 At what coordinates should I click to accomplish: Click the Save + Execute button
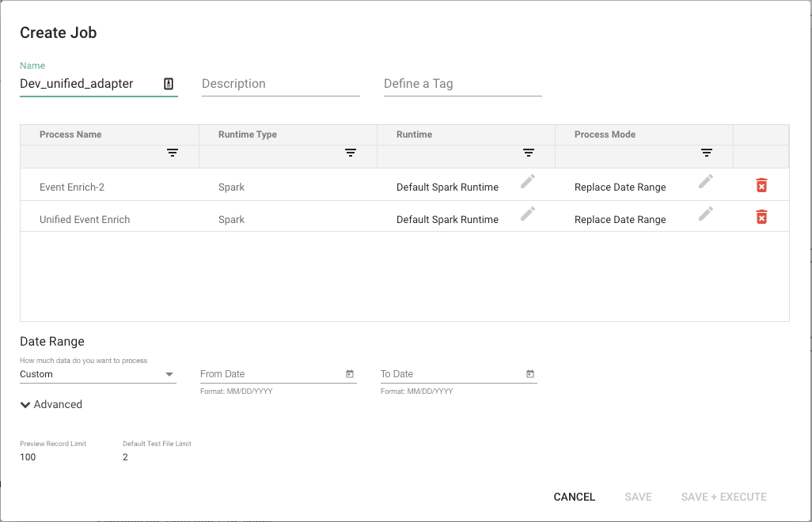click(723, 497)
